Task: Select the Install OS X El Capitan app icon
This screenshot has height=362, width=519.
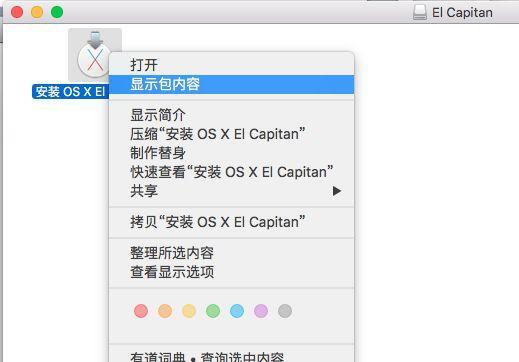Action: coord(94,54)
